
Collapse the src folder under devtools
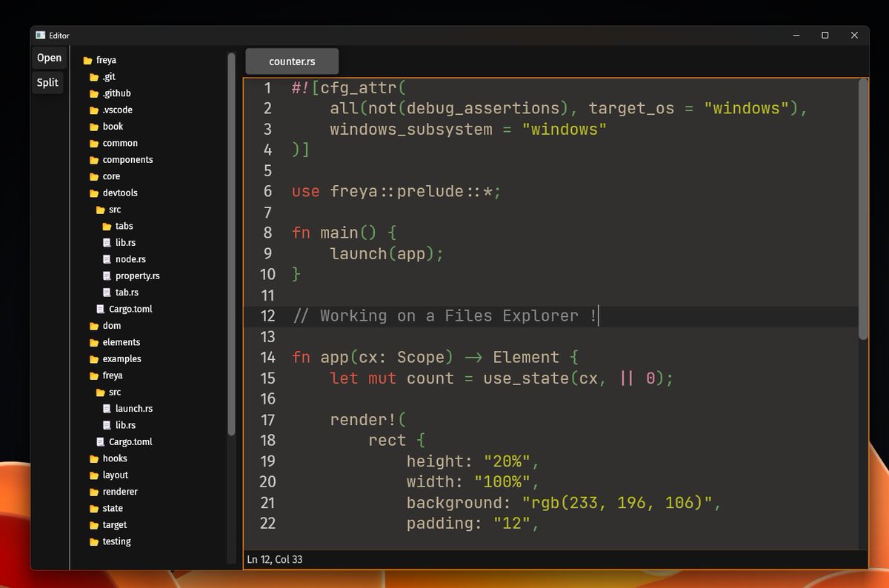click(108, 210)
